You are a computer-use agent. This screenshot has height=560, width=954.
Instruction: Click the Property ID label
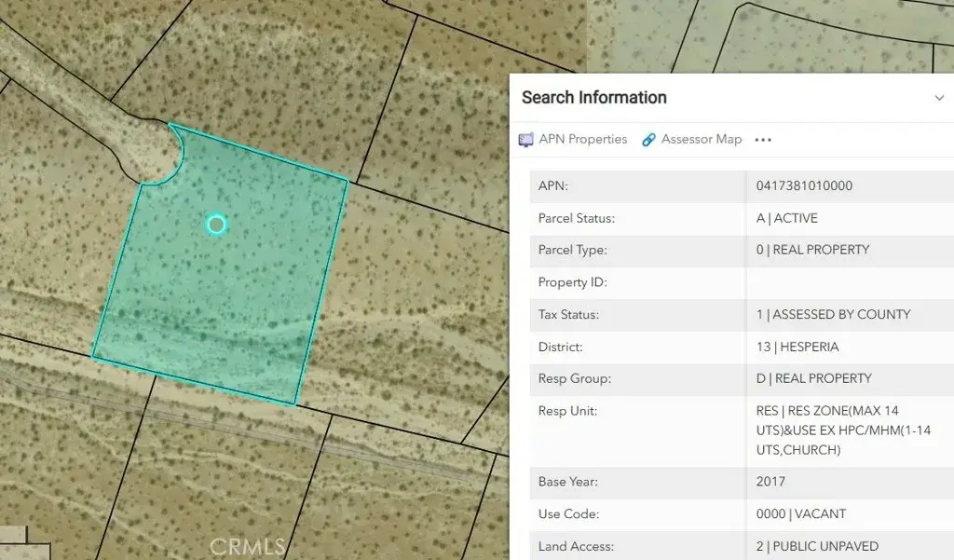[572, 281]
